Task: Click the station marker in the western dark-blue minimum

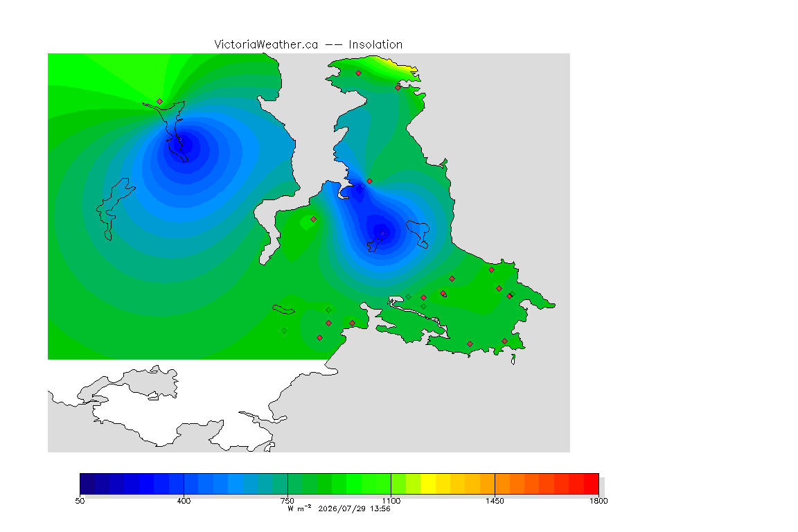Action: pos(181,139)
